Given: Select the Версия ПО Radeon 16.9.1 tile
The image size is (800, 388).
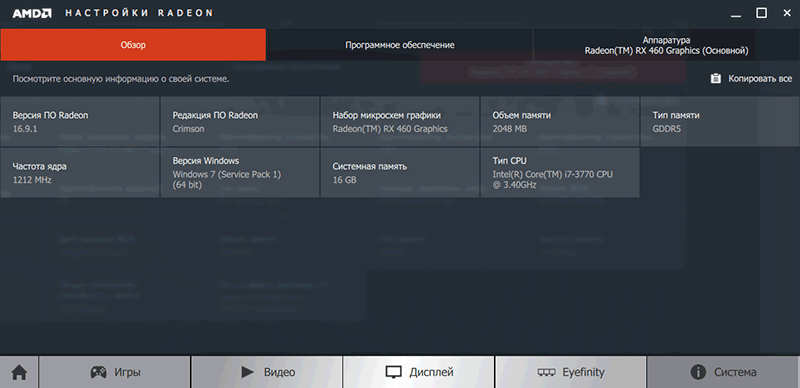Looking at the screenshot, I should pyautogui.click(x=80, y=122).
